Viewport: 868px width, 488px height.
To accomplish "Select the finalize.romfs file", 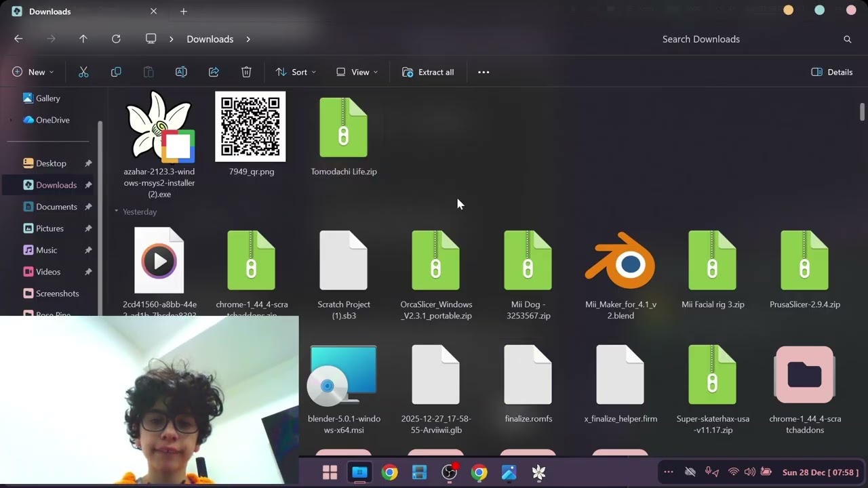I will click(x=528, y=384).
